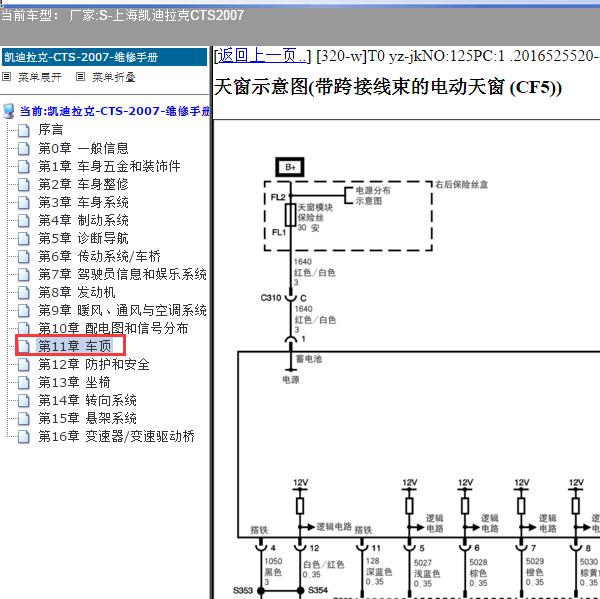
Task: Click the document icon beside 第10章
Action: pyautogui.click(x=24, y=328)
